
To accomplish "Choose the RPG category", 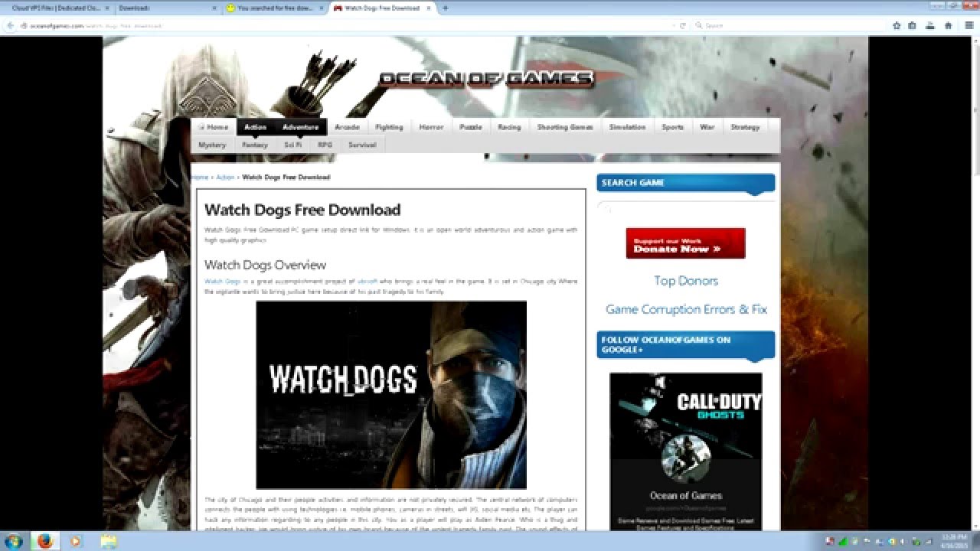I will tap(325, 145).
